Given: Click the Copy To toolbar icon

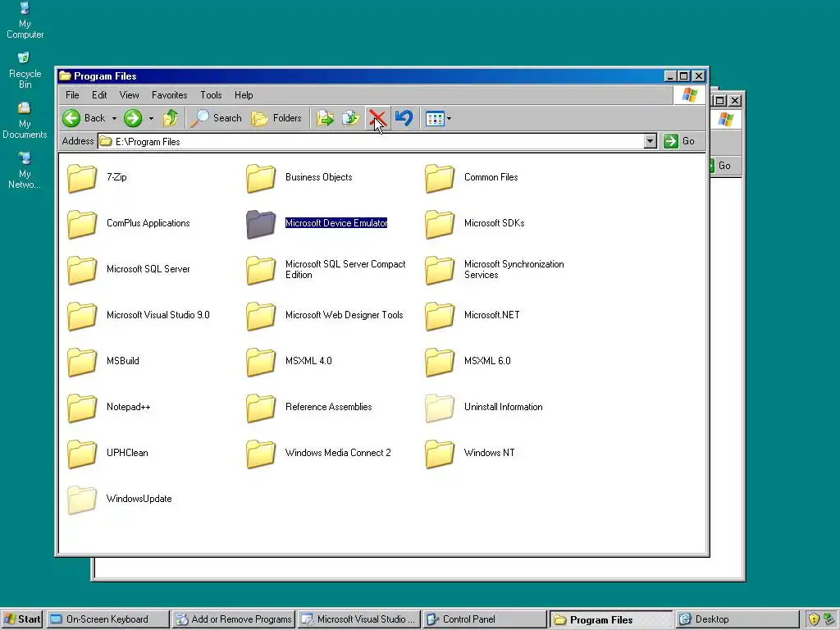Looking at the screenshot, I should pyautogui.click(x=351, y=118).
